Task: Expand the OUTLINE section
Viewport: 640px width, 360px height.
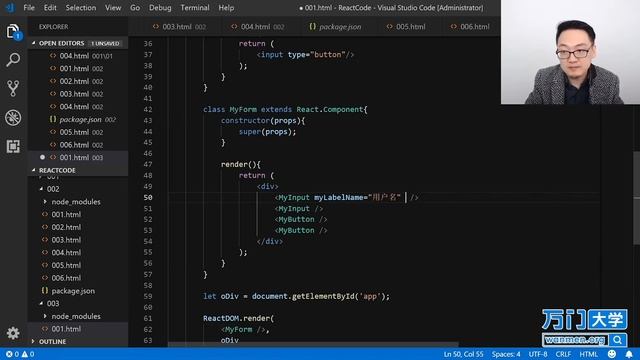Action: (x=34, y=341)
